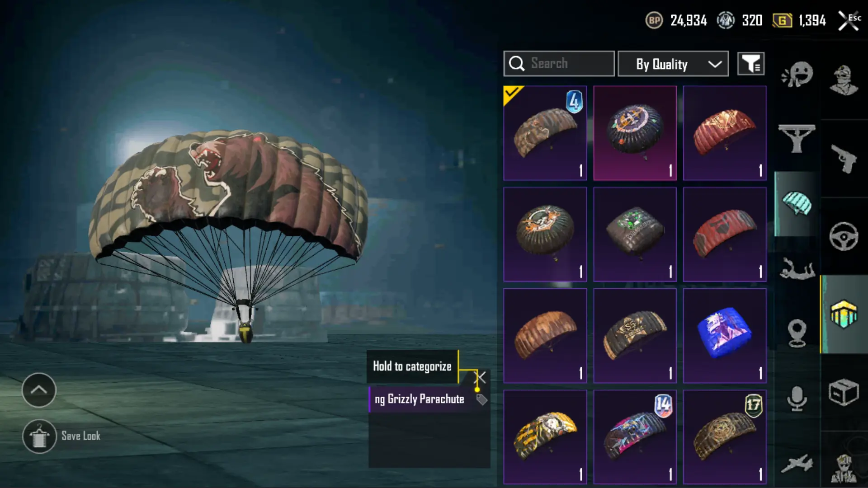Screen dimensions: 868x488
Task: Select the parachute with level 14 badge
Action: pos(635,437)
